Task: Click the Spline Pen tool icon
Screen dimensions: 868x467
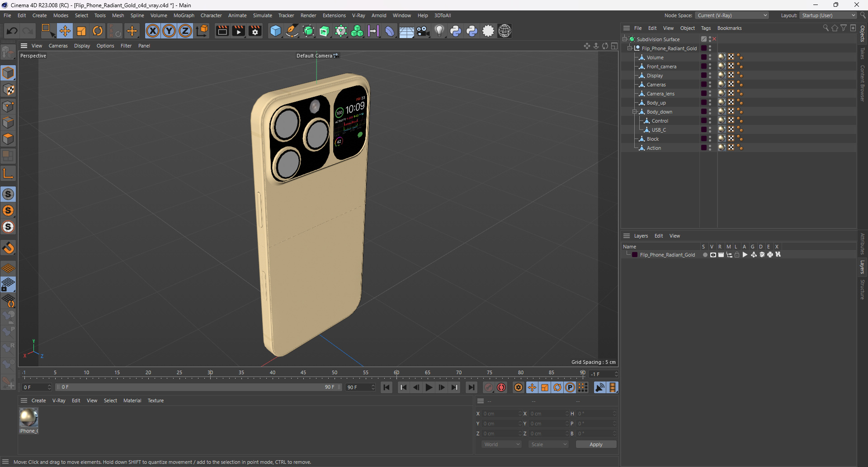Action: [x=292, y=31]
